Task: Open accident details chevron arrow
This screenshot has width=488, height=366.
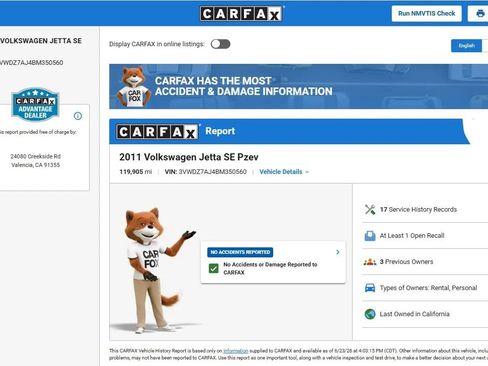Action: [x=338, y=252]
